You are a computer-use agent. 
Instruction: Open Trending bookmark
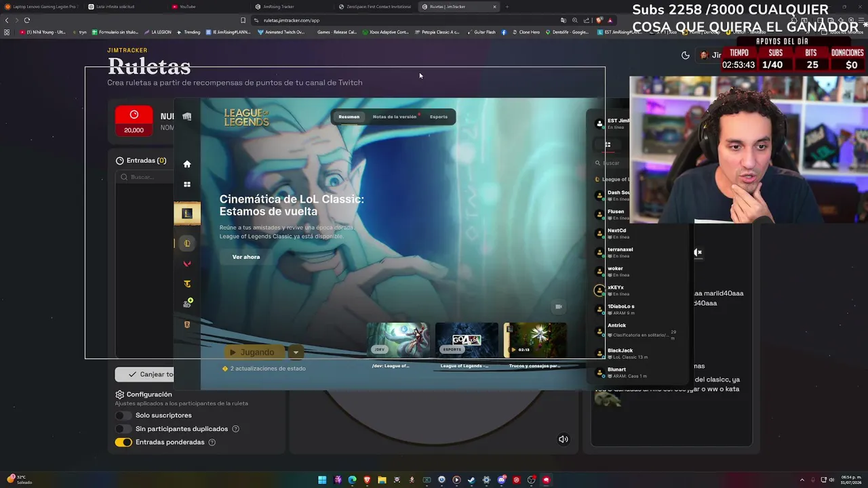click(x=189, y=32)
